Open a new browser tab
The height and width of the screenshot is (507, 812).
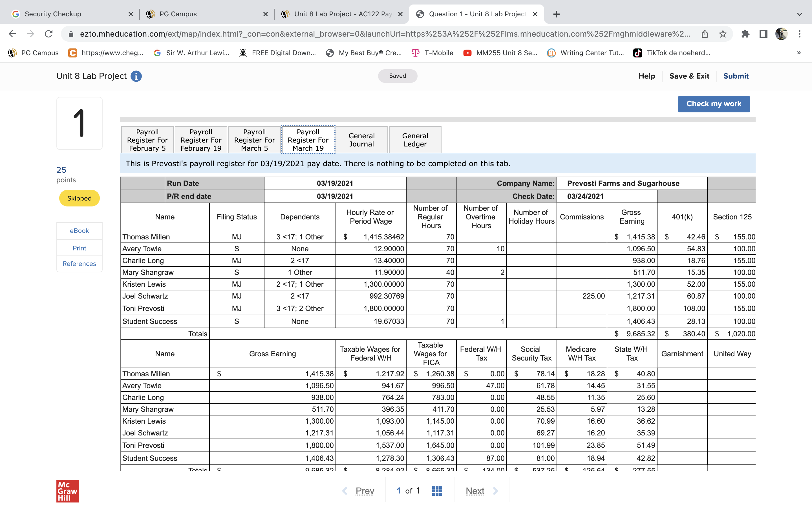556,14
